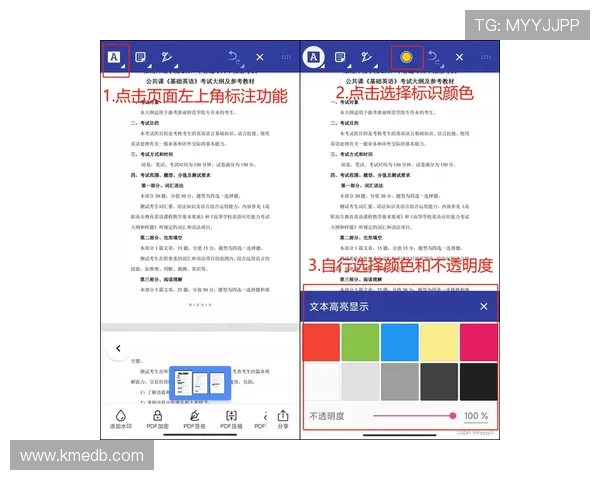This screenshot has height=480, width=600.
Task: Pick the black highlight color swatch
Action: tap(479, 382)
